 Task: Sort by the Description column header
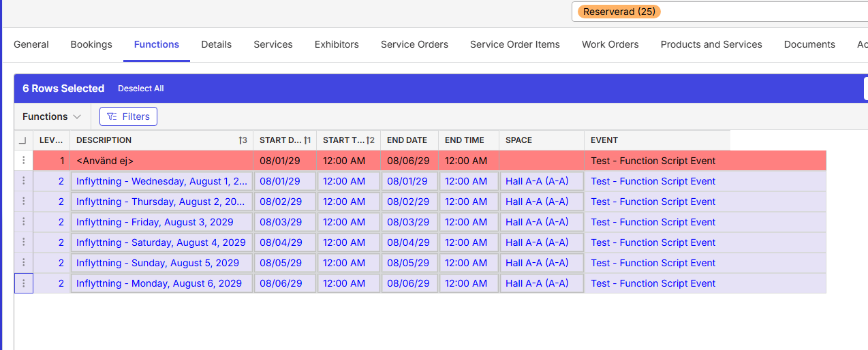click(x=161, y=140)
